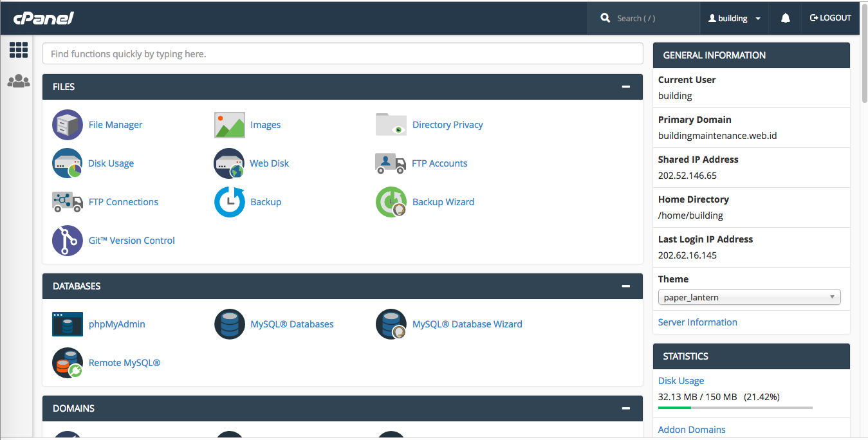The image size is (868, 440).
Task: Click the FTP Connections link text
Action: coord(124,202)
